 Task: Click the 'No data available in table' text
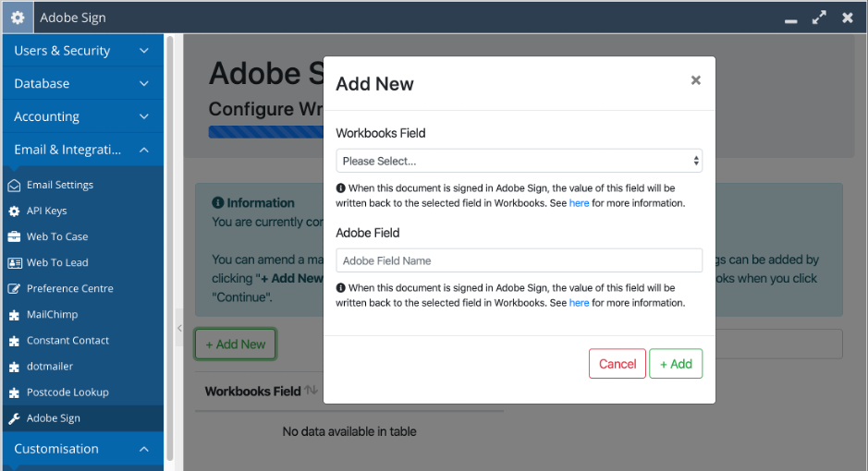(349, 432)
